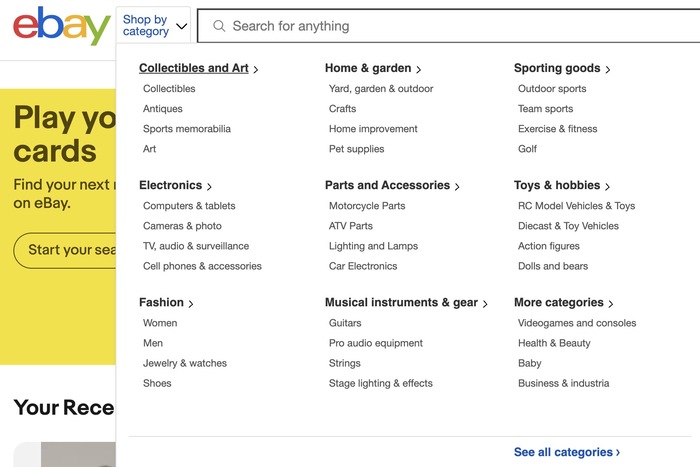700x467 pixels.
Task: Click the arrow next to Fashion
Action: pos(191,303)
